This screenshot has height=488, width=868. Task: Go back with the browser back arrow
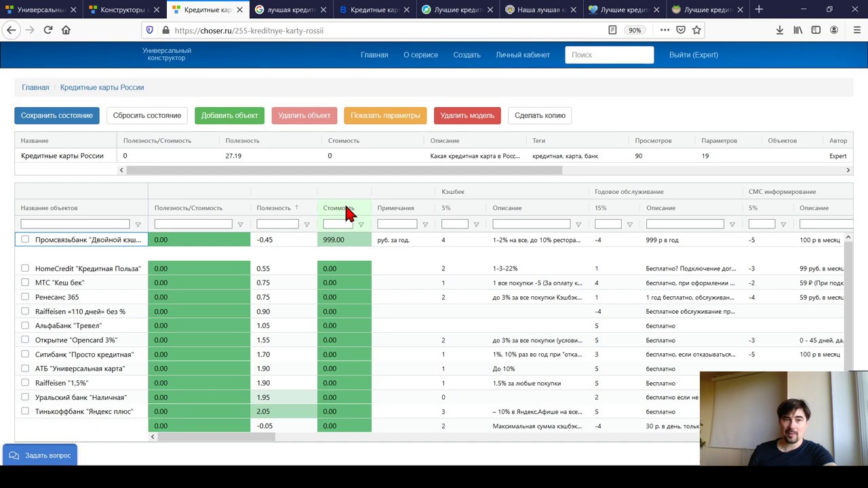pos(11,30)
